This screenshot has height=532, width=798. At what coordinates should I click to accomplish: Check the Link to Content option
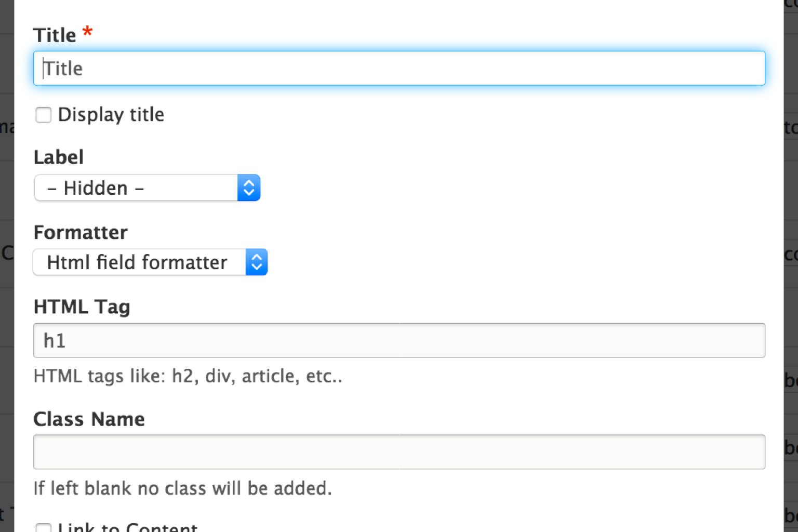click(x=44, y=527)
